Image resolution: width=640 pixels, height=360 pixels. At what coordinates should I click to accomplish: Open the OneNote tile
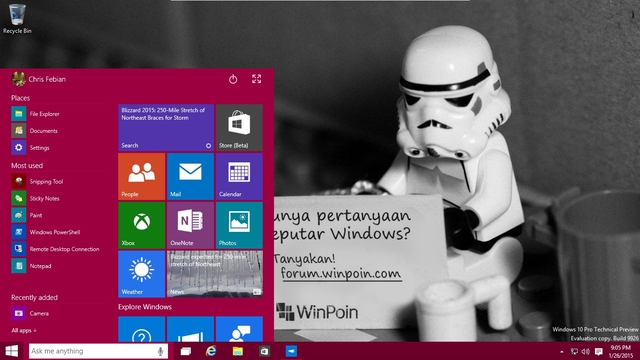click(190, 225)
